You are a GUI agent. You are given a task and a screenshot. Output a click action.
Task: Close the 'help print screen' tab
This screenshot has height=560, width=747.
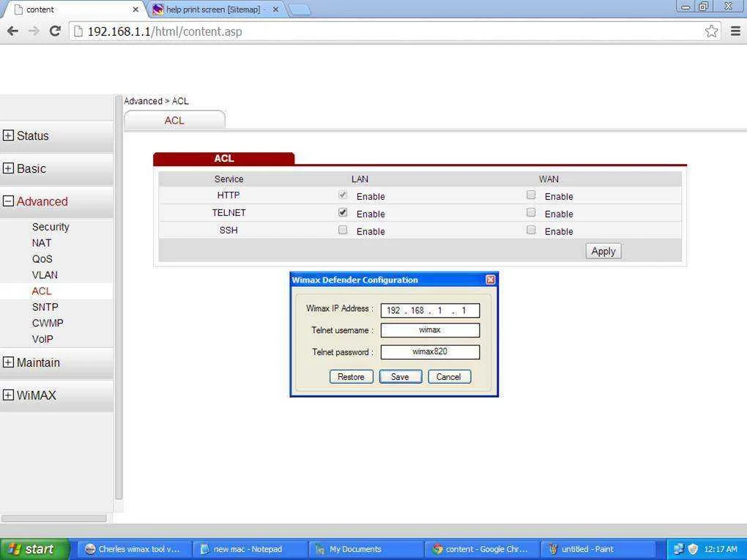[275, 9]
